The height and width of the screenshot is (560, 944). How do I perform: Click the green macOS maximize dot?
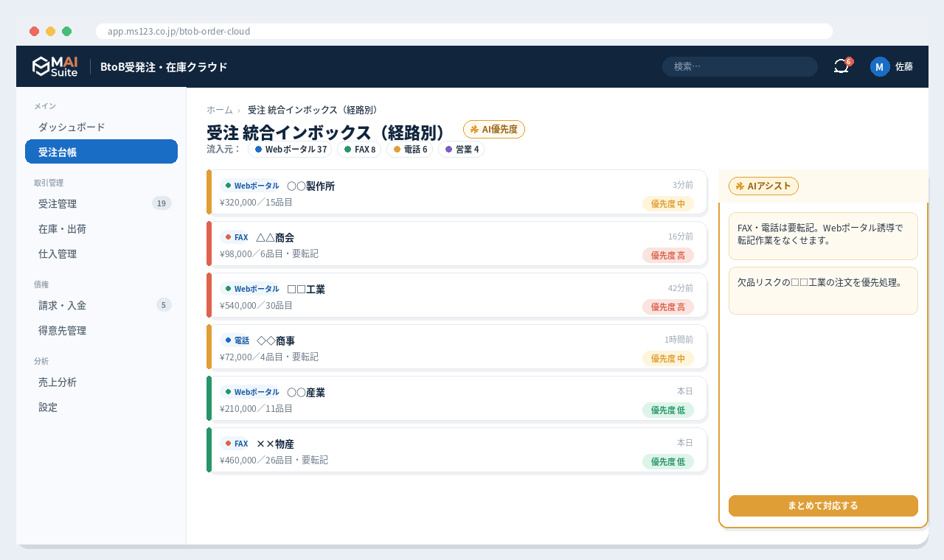click(66, 31)
